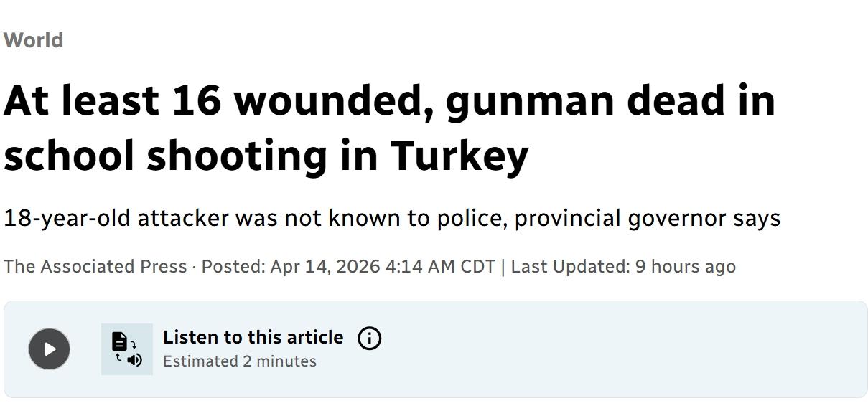Click the text-to-speech document and speaker icon
Image resolution: width=868 pixels, height=416 pixels.
127,349
